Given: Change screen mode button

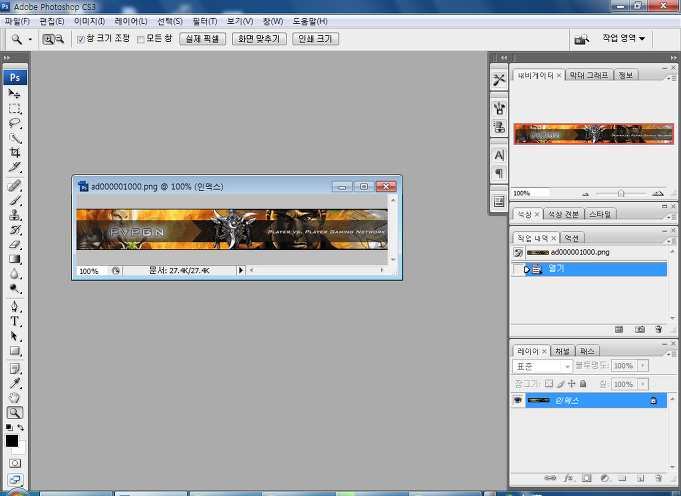Looking at the screenshot, I should pyautogui.click(x=14, y=480).
